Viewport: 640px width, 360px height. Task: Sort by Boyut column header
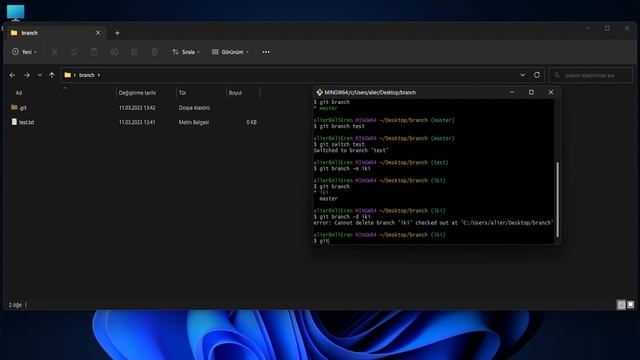tap(235, 93)
